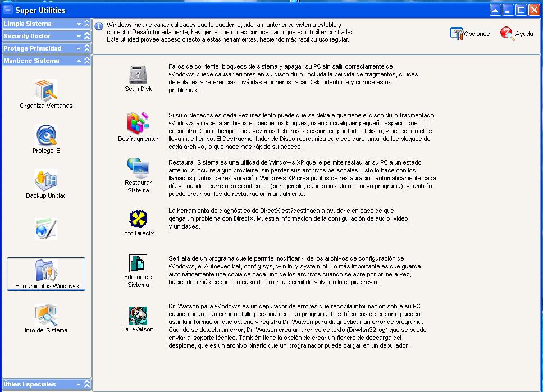Select the Protege IE sidebar icon
543x392 pixels.
tap(46, 135)
